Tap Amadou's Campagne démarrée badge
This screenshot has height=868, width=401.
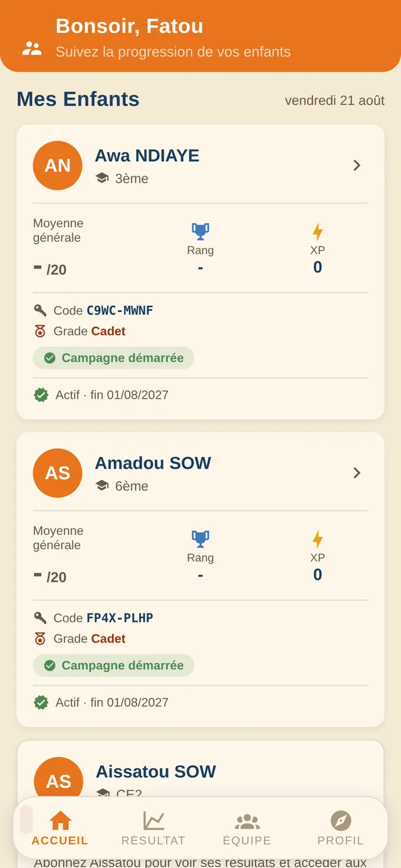pyautogui.click(x=113, y=666)
